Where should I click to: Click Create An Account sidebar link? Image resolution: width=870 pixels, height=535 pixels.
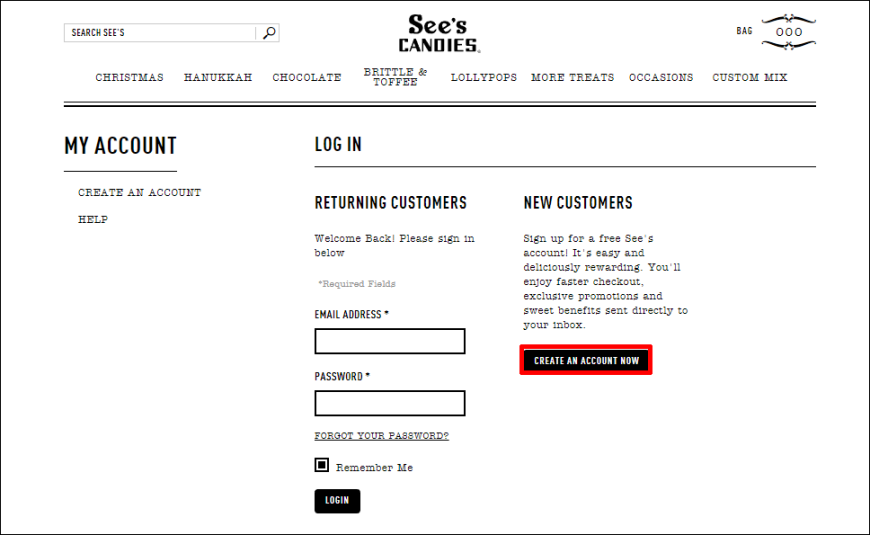[139, 193]
